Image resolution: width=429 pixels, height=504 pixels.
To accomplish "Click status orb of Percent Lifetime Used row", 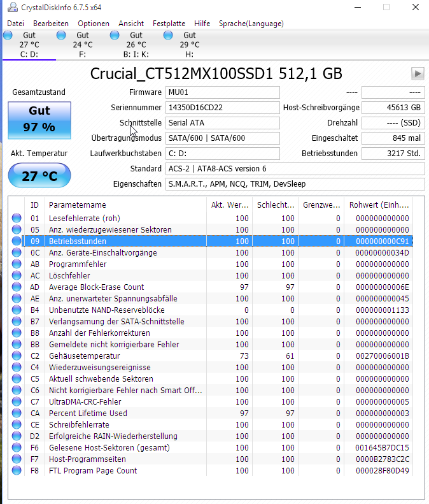I will 17,413.
